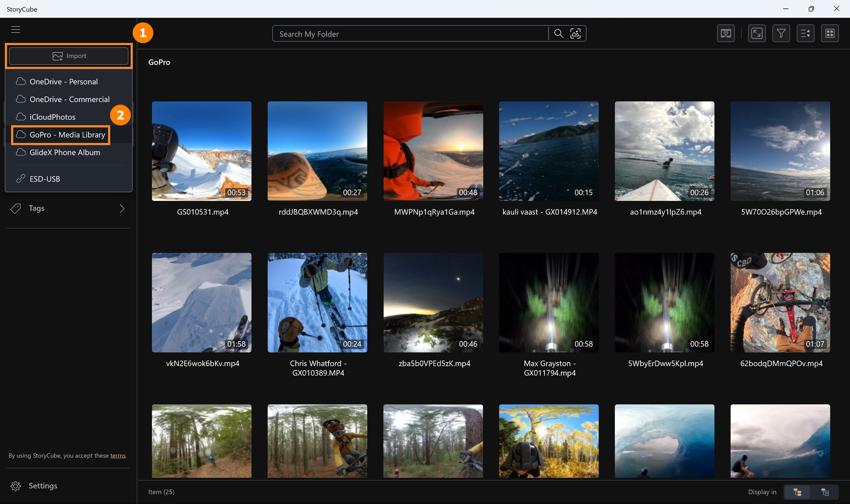Screen dimensions: 850x504
Task: Choose GoPro - Media Library entry
Action: pyautogui.click(x=67, y=135)
